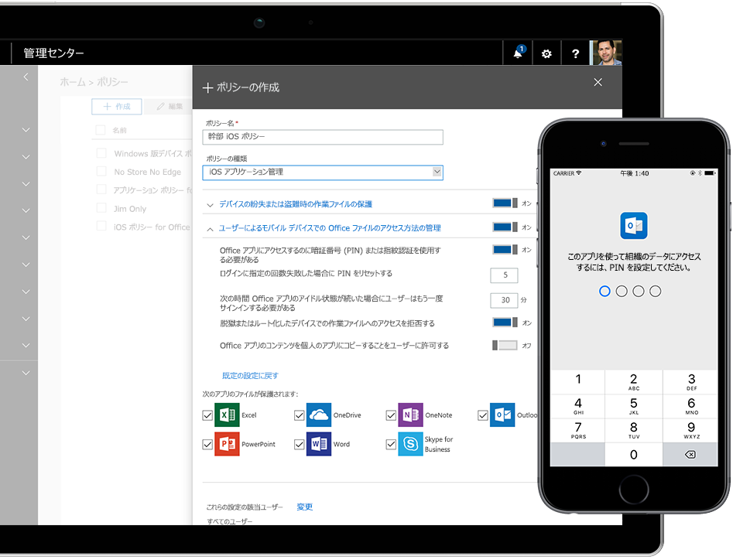
Task: Tap key 9 WXYZ on phone keypad
Action: [x=690, y=430]
